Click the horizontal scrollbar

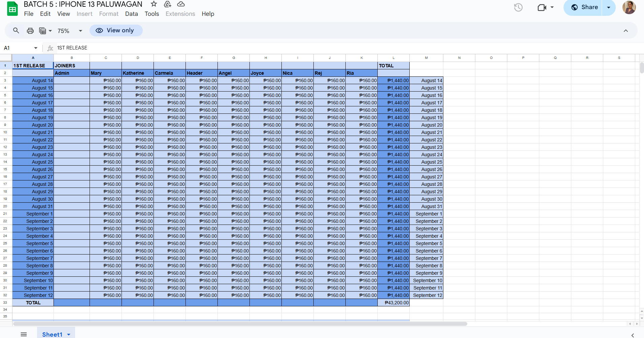pyautogui.click(x=240, y=324)
